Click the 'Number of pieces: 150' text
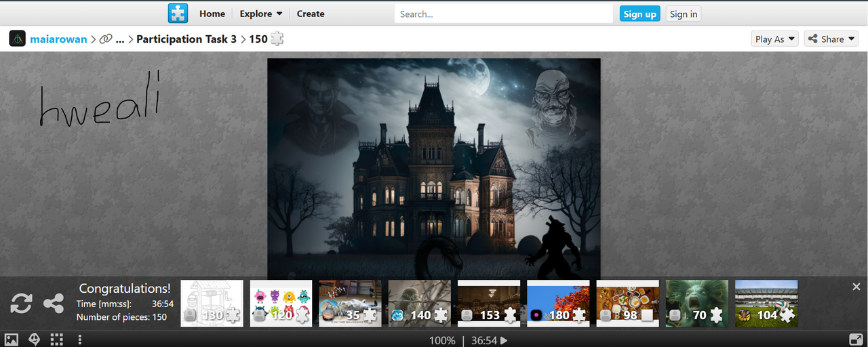Image resolution: width=868 pixels, height=347 pixels. [121, 317]
